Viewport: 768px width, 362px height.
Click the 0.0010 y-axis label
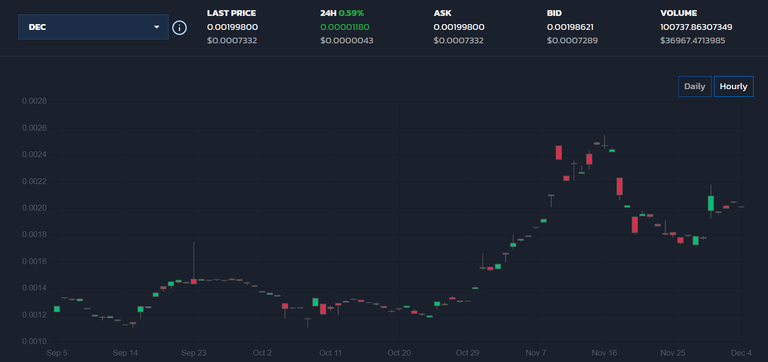pyautogui.click(x=34, y=341)
